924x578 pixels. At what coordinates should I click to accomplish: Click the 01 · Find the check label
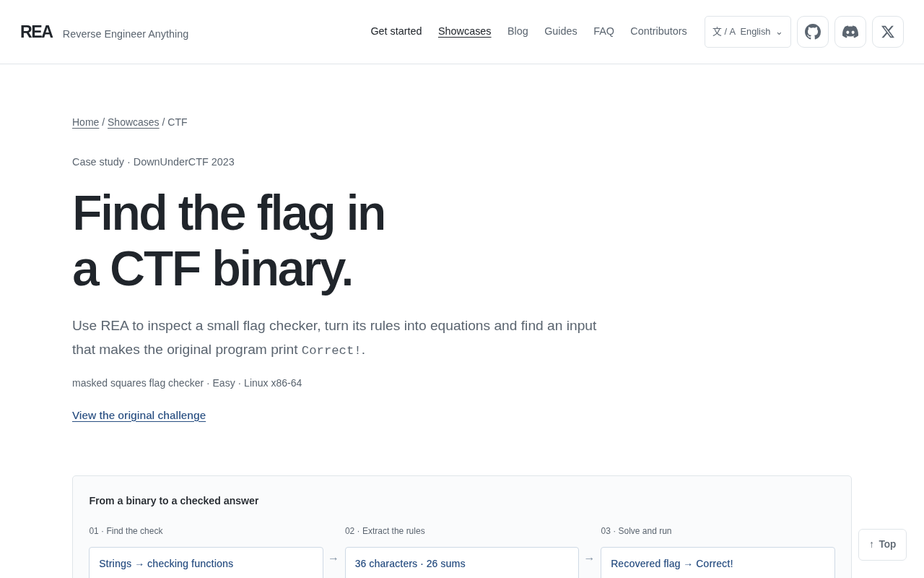click(x=126, y=531)
